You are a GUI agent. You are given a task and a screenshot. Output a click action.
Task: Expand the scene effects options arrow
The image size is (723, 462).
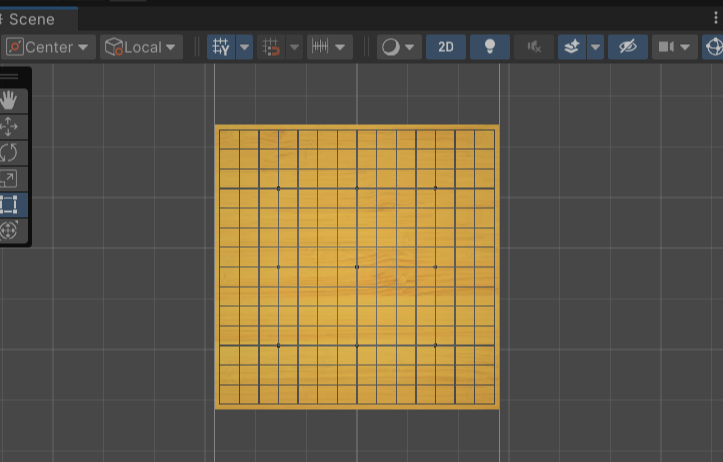(x=595, y=47)
